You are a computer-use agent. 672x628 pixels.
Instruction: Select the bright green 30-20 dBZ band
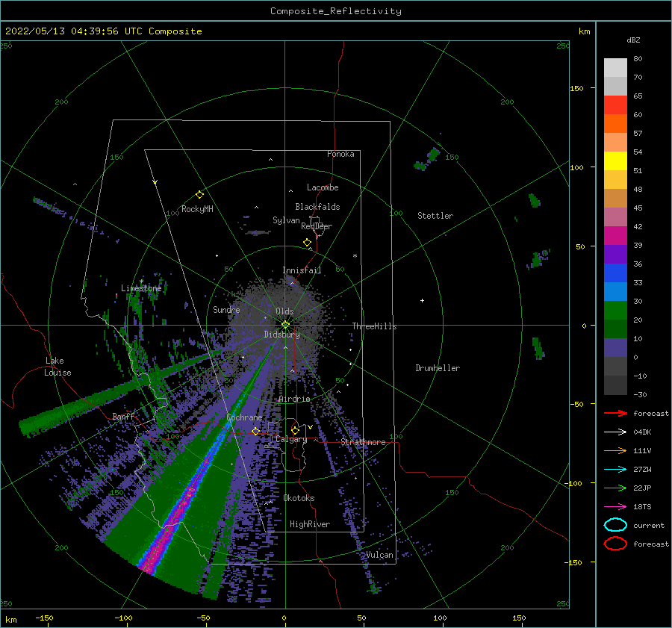(615, 311)
